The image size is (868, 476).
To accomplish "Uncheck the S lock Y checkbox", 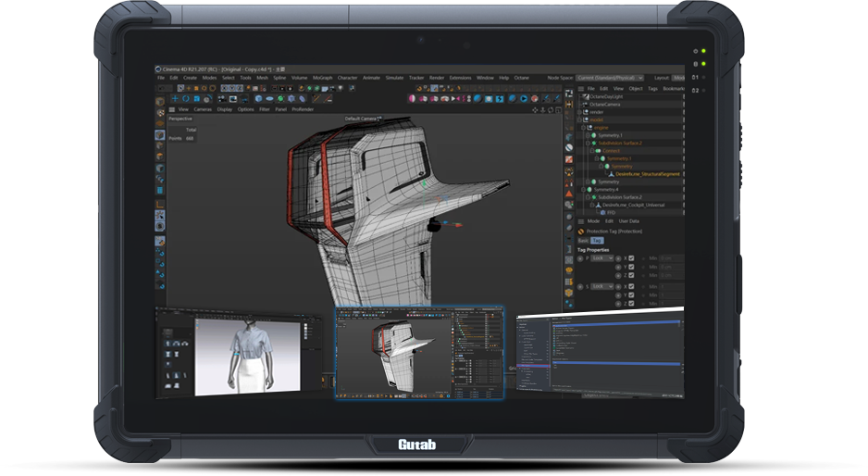I will [631, 295].
